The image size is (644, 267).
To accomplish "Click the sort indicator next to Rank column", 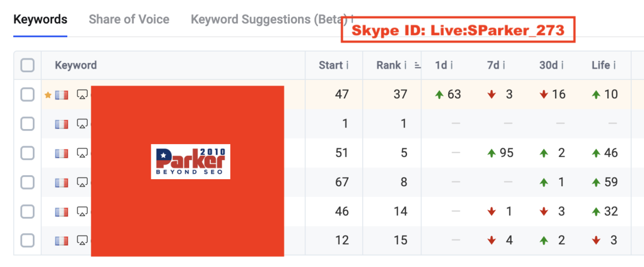I will 418,65.
